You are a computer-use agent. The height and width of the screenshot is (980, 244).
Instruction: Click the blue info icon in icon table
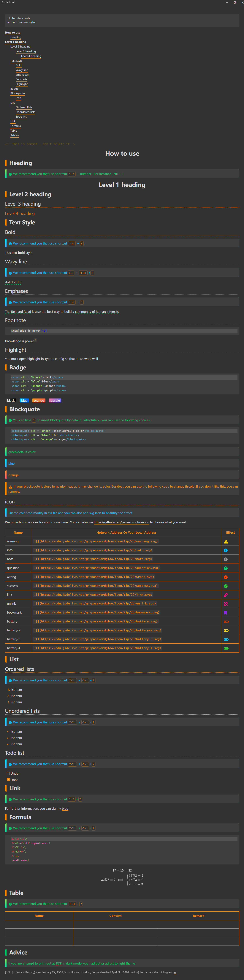226,551
